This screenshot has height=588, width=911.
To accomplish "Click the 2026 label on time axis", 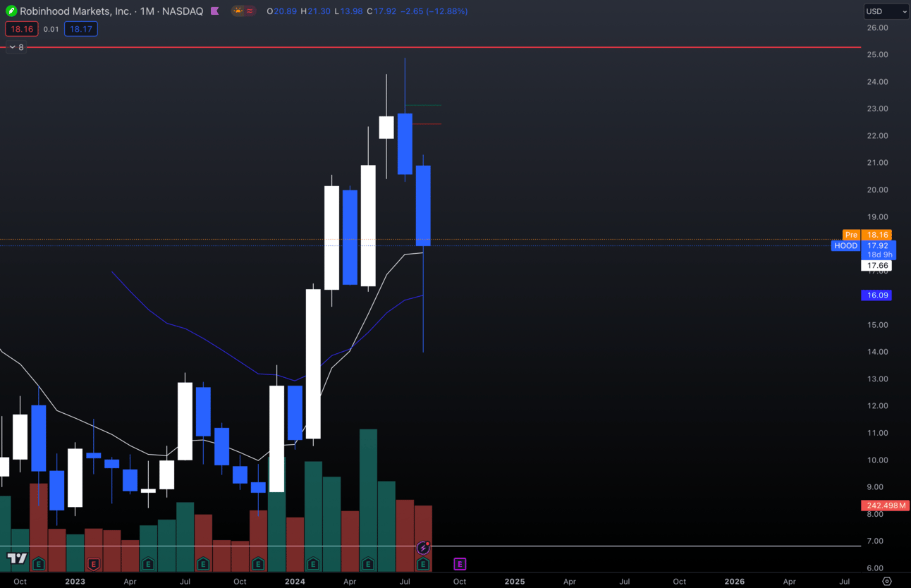I will tap(735, 582).
